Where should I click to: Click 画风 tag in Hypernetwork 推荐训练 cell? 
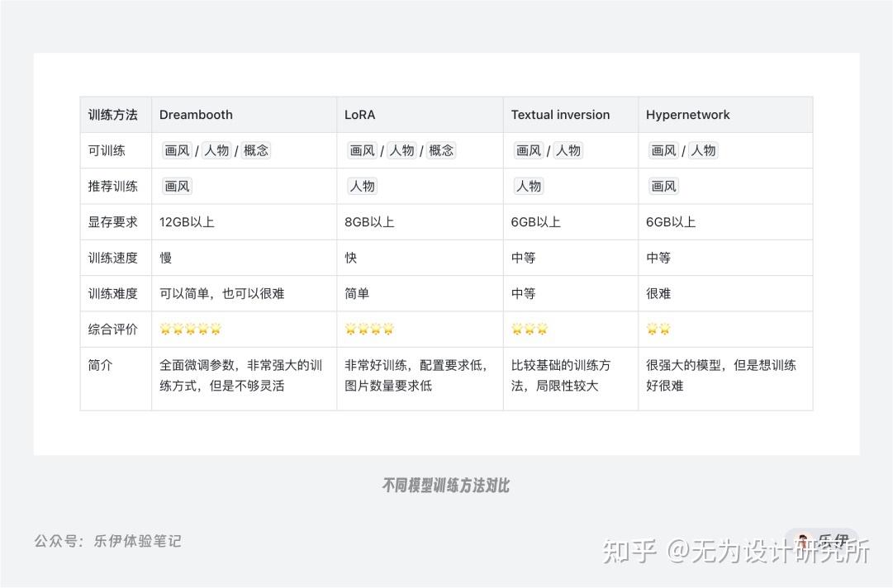coord(663,186)
